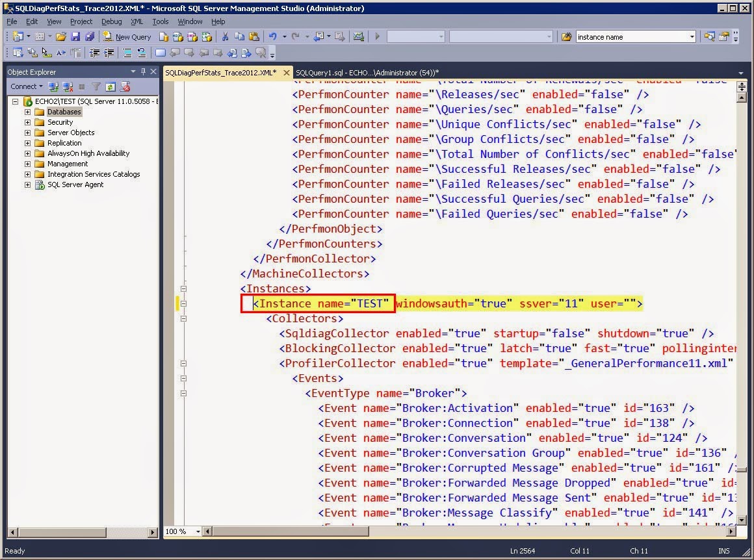Click the New Query toolbar button
This screenshot has width=754, height=560.
pyautogui.click(x=127, y=37)
